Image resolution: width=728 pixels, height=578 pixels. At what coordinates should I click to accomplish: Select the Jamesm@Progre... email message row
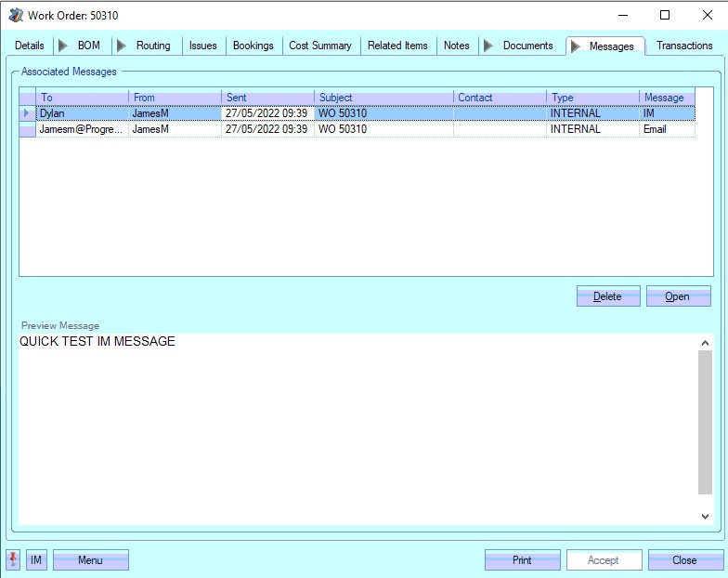click(x=82, y=130)
